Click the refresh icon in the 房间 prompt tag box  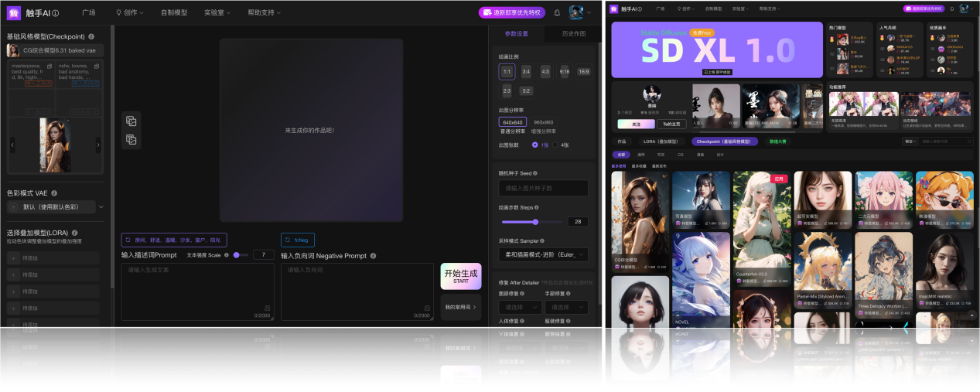128,240
